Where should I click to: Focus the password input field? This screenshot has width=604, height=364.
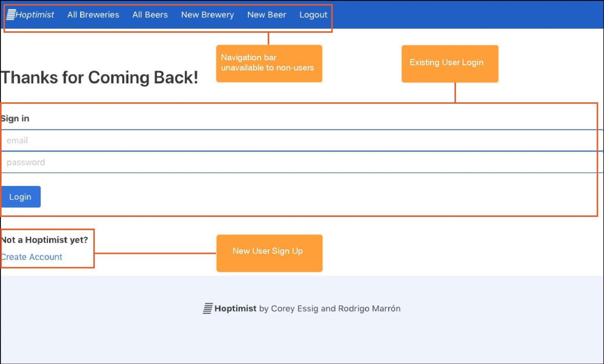(302, 162)
